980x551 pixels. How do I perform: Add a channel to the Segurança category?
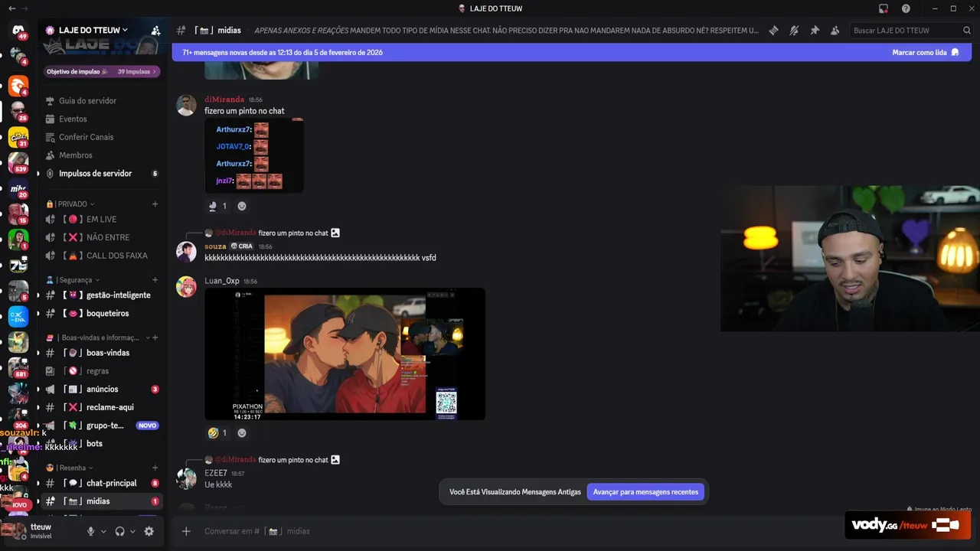(155, 280)
